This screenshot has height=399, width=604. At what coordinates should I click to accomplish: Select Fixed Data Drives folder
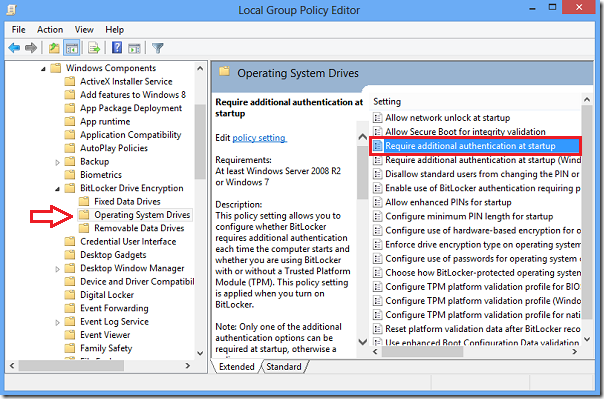point(127,201)
